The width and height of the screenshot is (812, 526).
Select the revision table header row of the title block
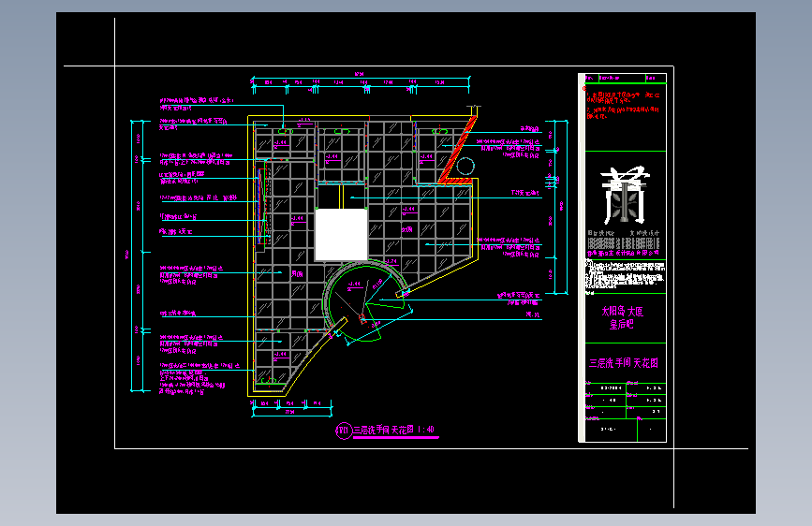(625, 79)
